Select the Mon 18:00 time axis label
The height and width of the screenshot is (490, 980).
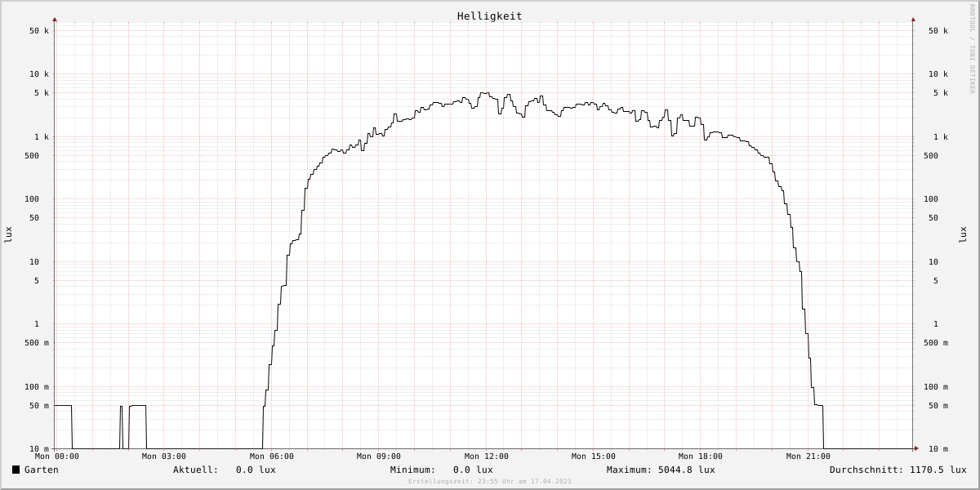pyautogui.click(x=701, y=457)
